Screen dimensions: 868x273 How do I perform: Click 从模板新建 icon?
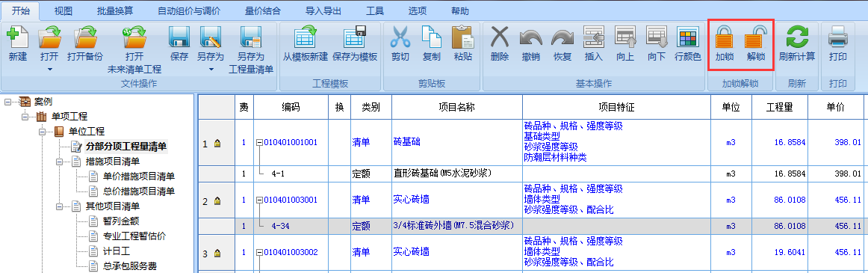(306, 37)
